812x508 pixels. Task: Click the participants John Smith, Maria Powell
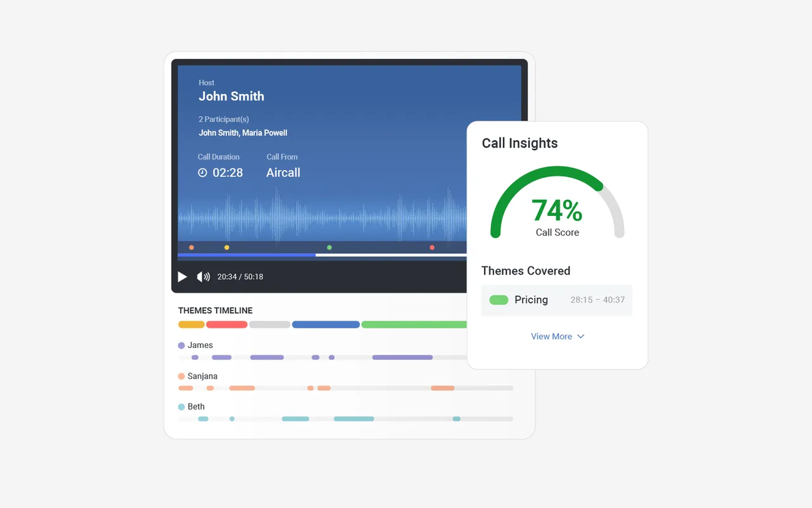click(243, 133)
